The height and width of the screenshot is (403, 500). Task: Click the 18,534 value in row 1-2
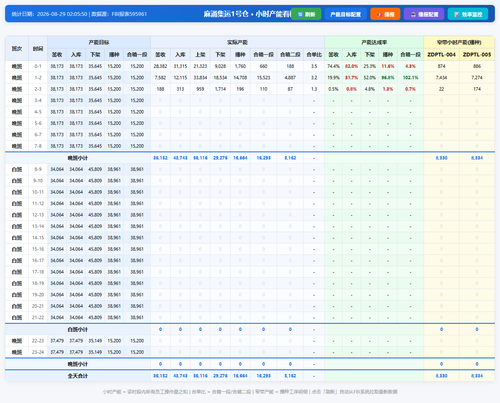point(220,78)
